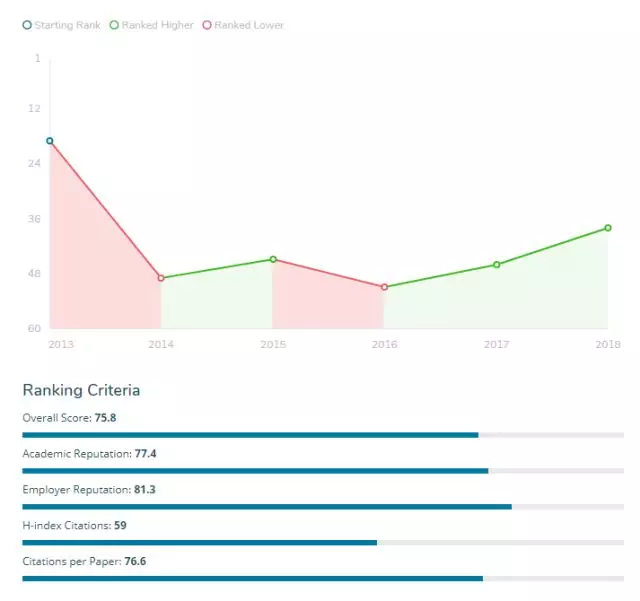Toggle the Ranked Higher legend label
The height and width of the screenshot is (601, 640).
[x=157, y=25]
